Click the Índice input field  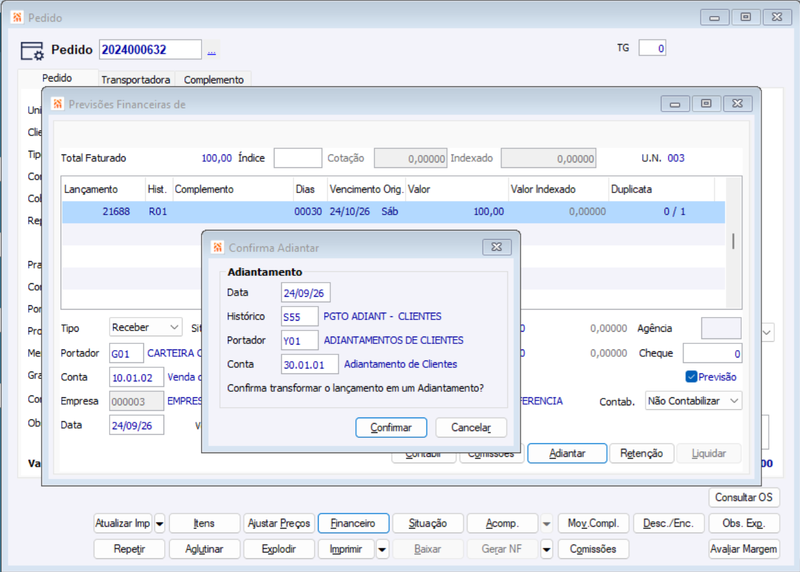pyautogui.click(x=298, y=158)
